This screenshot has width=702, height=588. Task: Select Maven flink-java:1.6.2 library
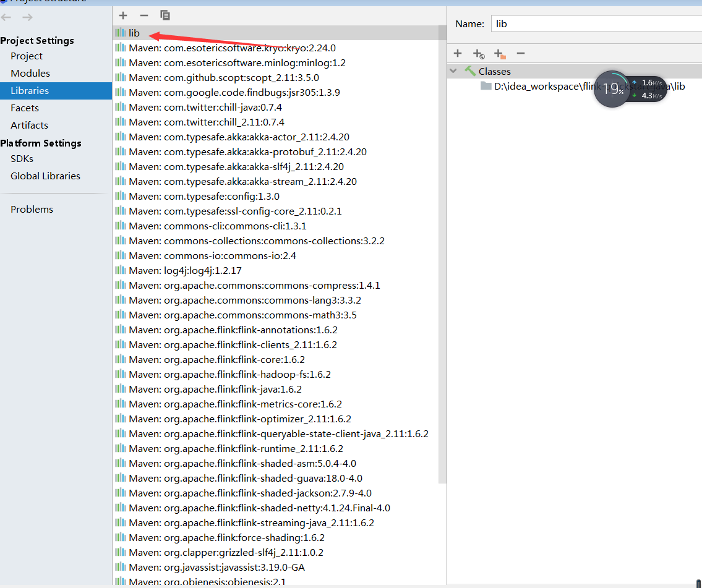pyautogui.click(x=275, y=390)
